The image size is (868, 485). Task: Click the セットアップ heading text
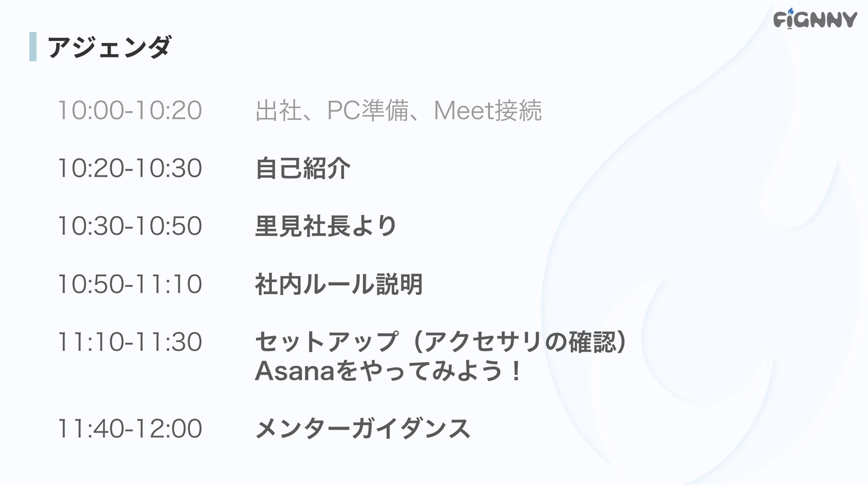[326, 342]
